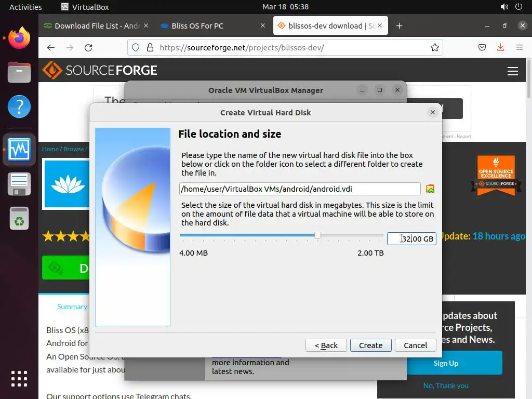This screenshot has height=399, width=532.
Task: Reload the SourceForge page
Action: (88, 47)
